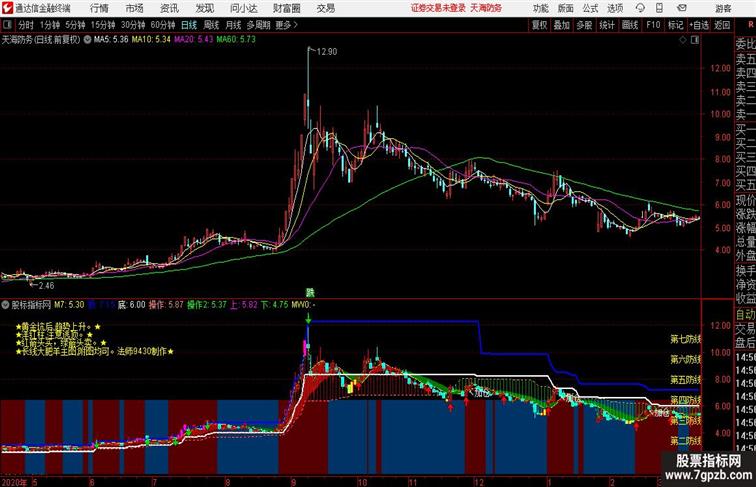Viewport: 756px width, 487px height.
Task: Click the customer service headset icon
Action: pos(640,8)
